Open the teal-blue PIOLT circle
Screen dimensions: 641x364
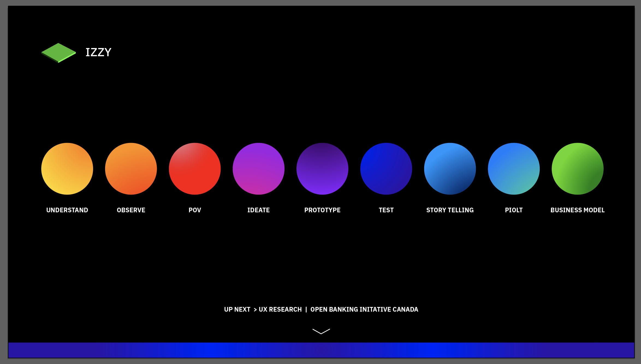coord(514,169)
